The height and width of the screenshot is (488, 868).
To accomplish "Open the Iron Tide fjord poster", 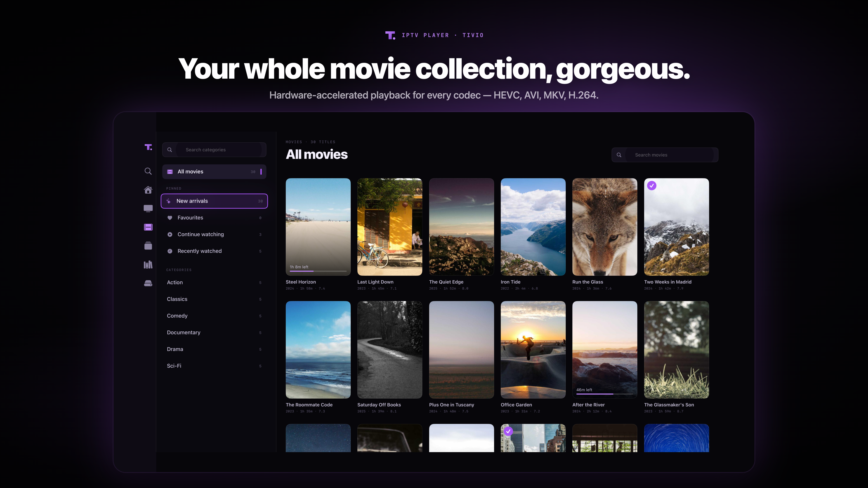I will pos(533,227).
